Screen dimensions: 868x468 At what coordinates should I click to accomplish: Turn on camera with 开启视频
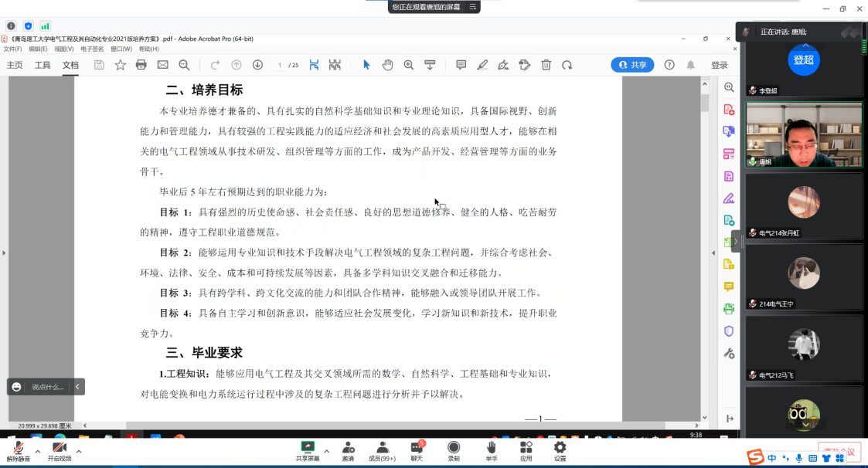pos(59,451)
